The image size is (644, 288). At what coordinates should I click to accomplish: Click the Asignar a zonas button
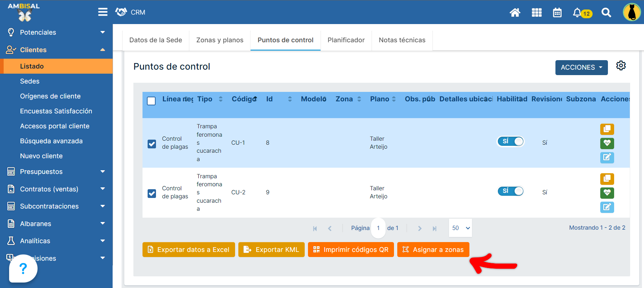point(433,250)
